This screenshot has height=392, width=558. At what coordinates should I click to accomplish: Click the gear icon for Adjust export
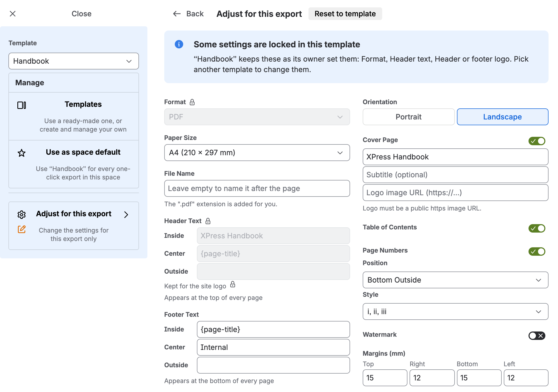(22, 215)
